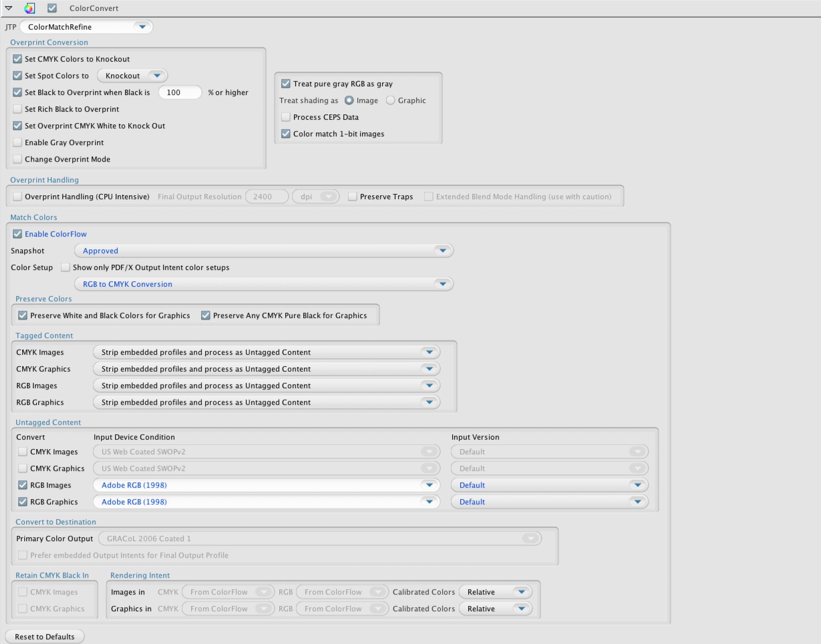Viewport: 821px width, 644px height.
Task: Check Retain CMYK Black In CMYK Images
Action: click(23, 592)
